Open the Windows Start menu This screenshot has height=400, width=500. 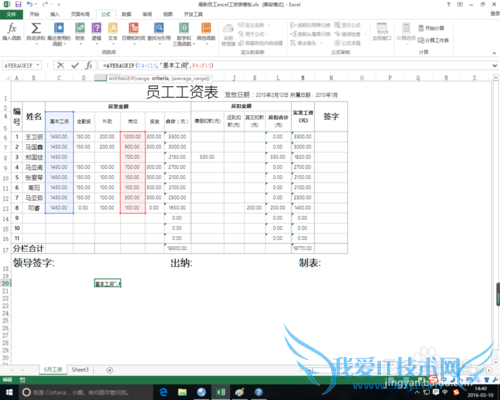(9, 392)
